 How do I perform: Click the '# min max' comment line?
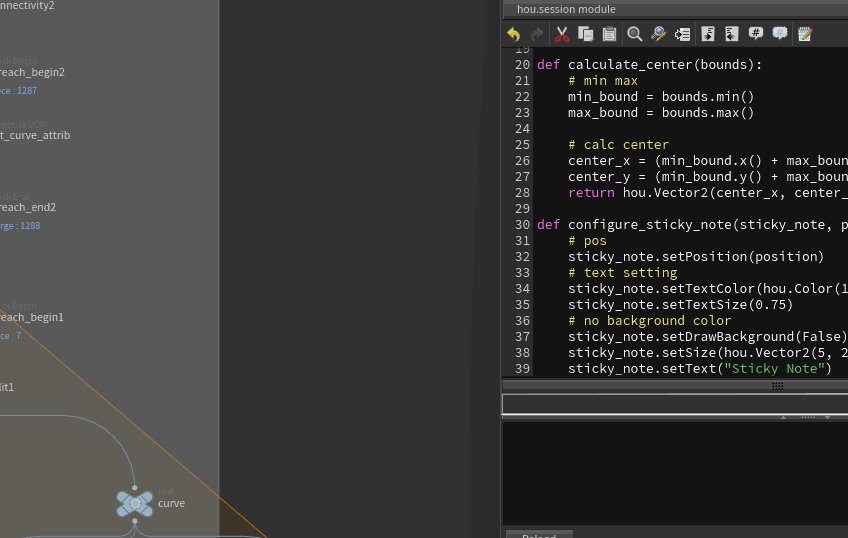tap(602, 81)
